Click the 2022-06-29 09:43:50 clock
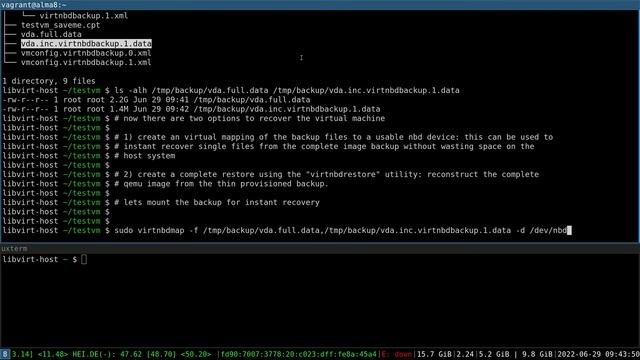This screenshot has height=360, width=640. pos(598,354)
